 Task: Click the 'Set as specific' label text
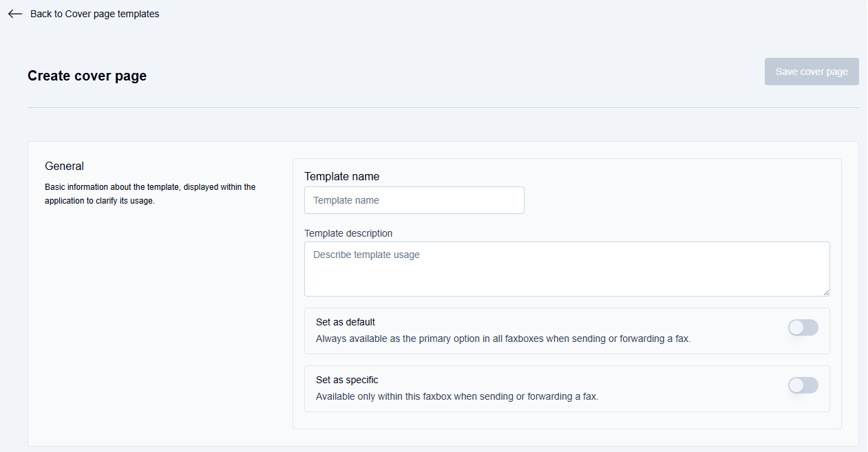point(347,380)
